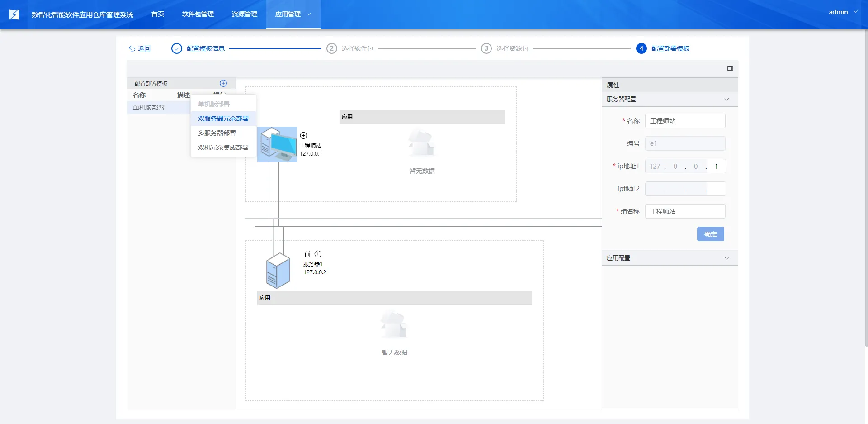Toggle the fullscreen icon in canvas toolbar
Image resolution: width=868 pixels, height=424 pixels.
coord(730,68)
